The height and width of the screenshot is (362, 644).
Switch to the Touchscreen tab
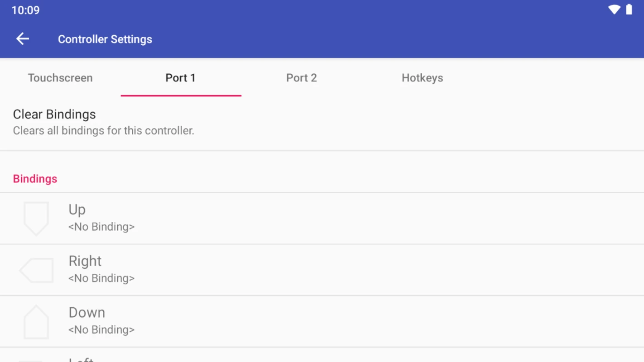point(60,78)
